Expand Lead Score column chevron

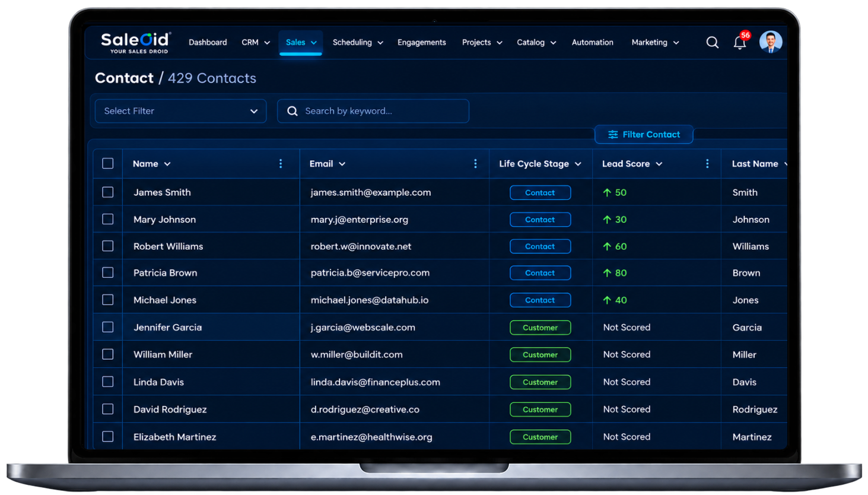point(659,164)
